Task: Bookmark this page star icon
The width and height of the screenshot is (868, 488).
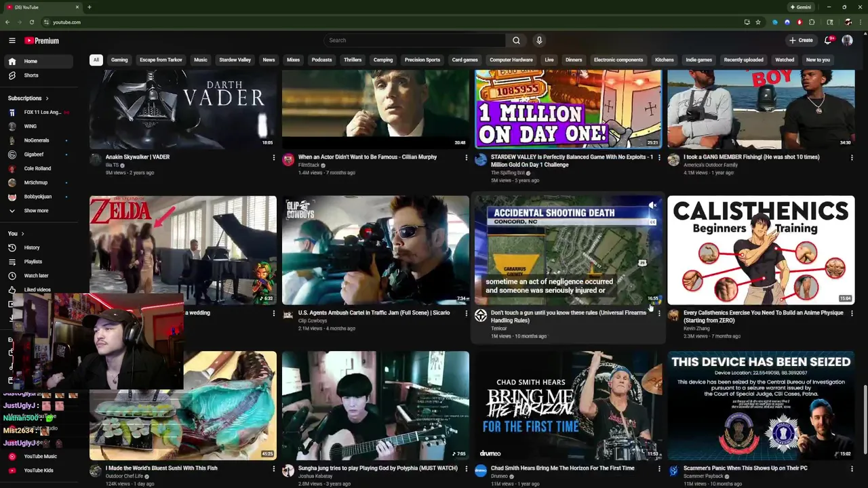Action: (758, 22)
